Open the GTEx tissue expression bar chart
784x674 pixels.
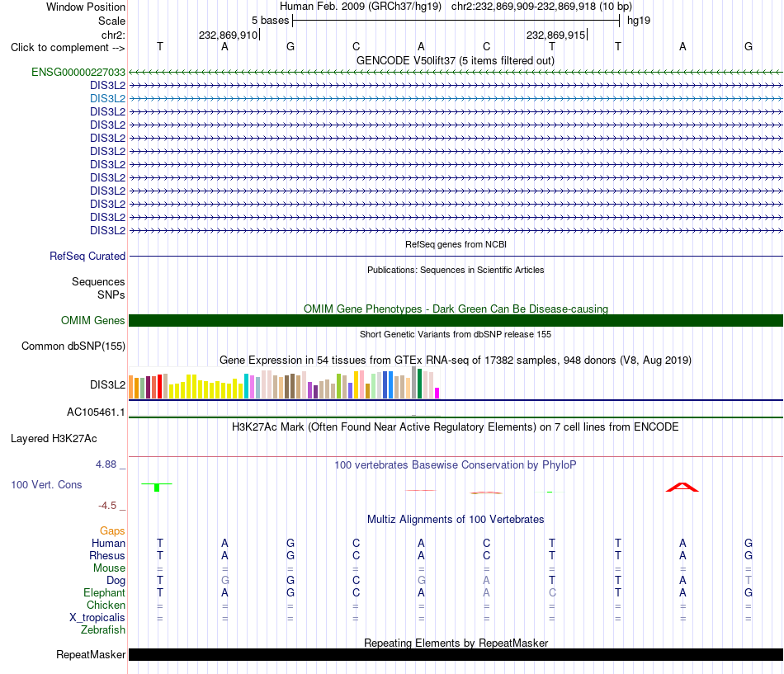284,384
